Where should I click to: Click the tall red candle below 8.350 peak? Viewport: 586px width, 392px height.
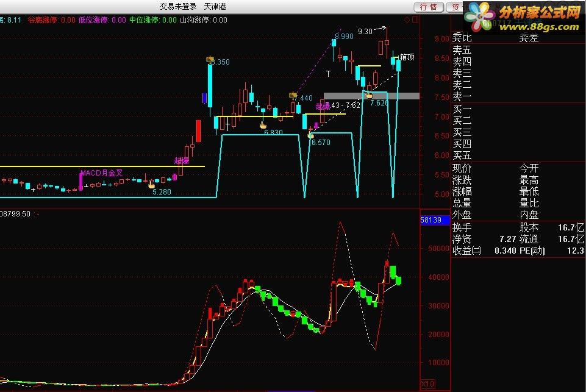[198, 131]
